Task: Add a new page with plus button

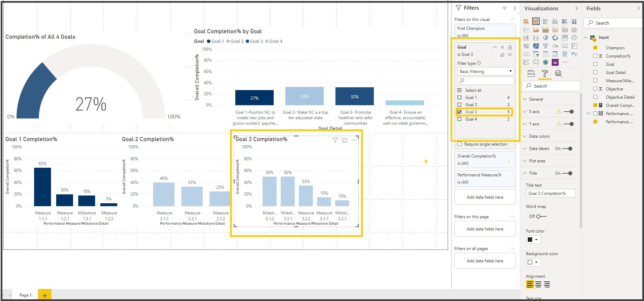Action: pos(45,295)
